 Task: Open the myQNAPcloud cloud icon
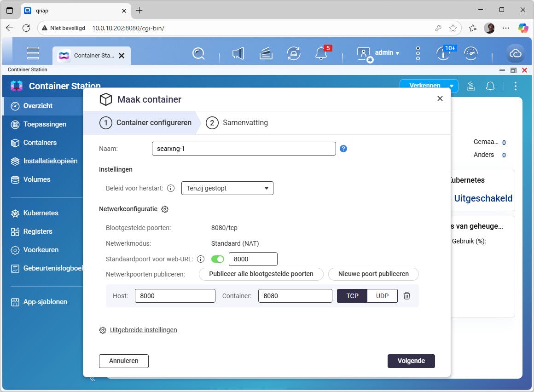pyautogui.click(x=515, y=53)
